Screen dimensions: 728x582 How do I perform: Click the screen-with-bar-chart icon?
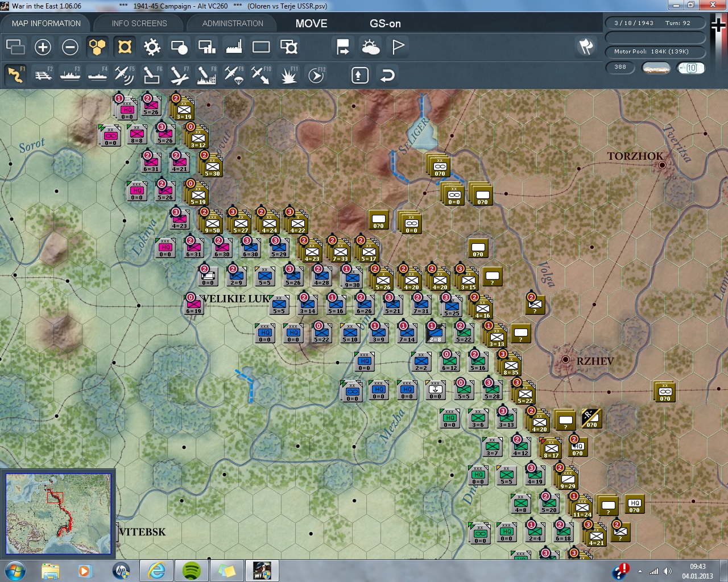[206, 47]
